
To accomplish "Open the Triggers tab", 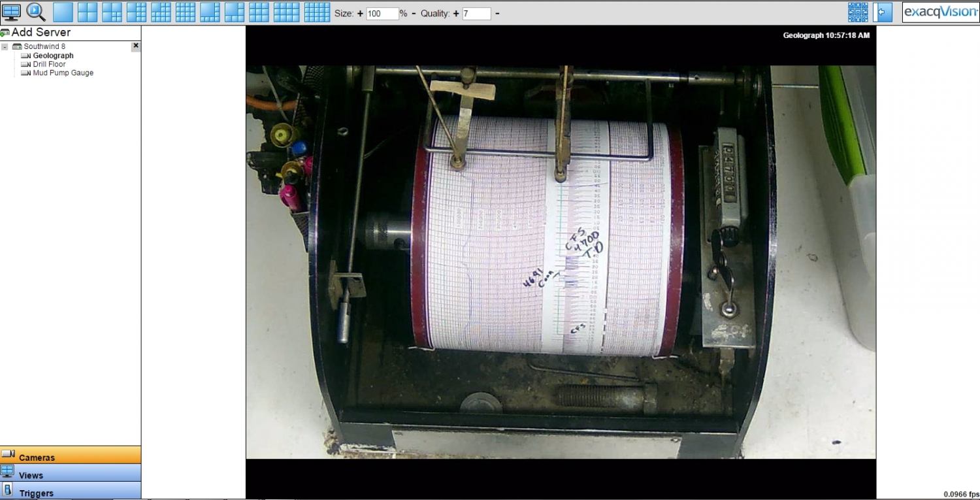I will [x=36, y=493].
